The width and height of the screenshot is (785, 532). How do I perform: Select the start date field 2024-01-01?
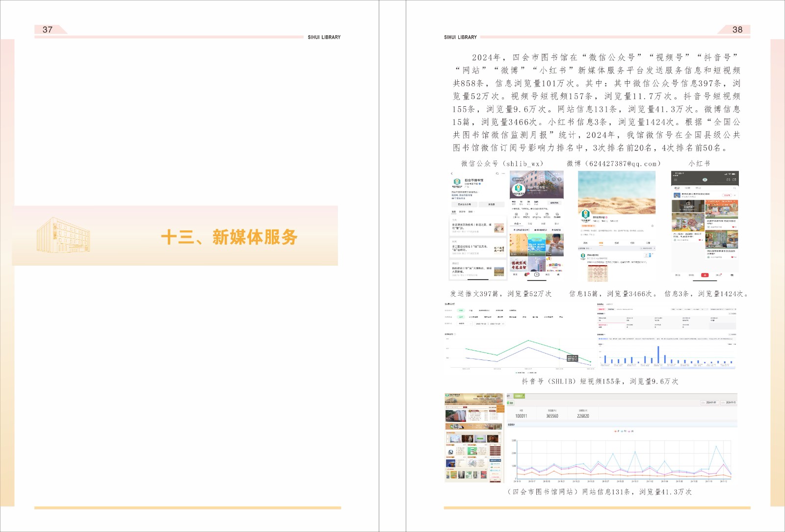coord(711,403)
